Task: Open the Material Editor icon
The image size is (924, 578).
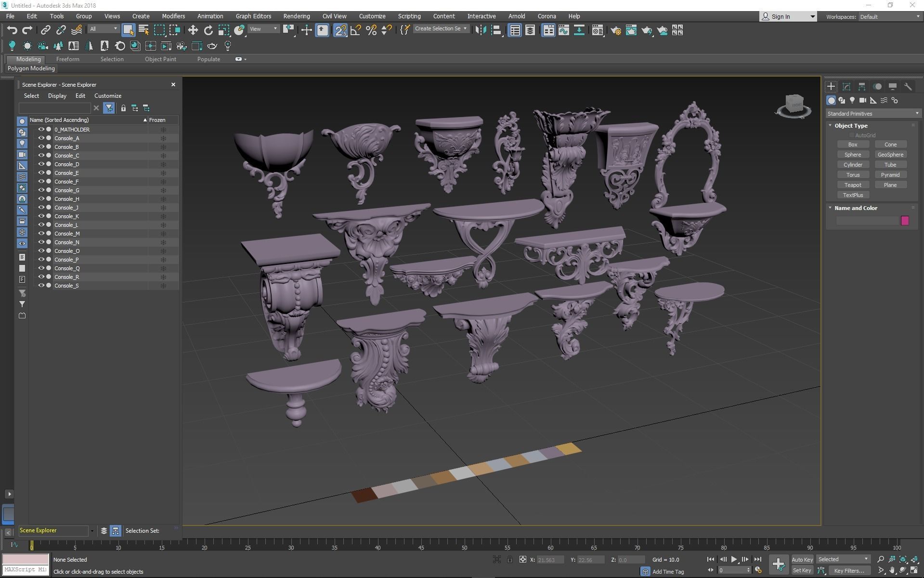Action: click(x=598, y=30)
